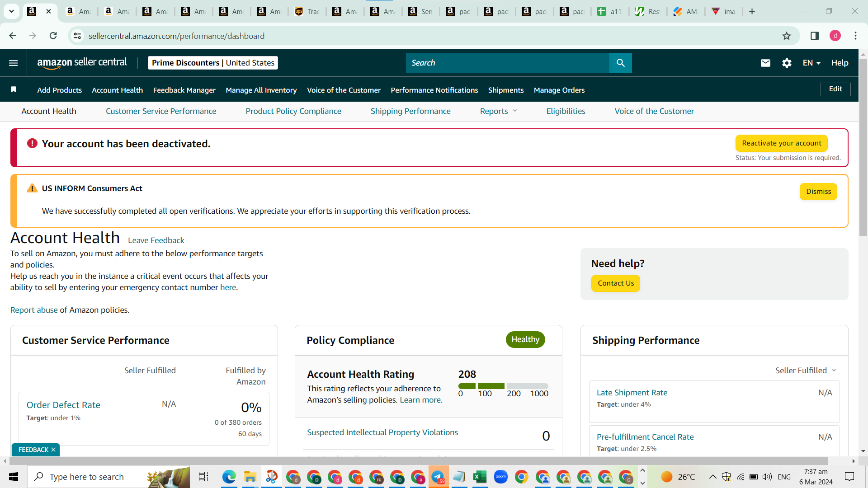
Task: Open Excel from the taskbar
Action: point(480,477)
